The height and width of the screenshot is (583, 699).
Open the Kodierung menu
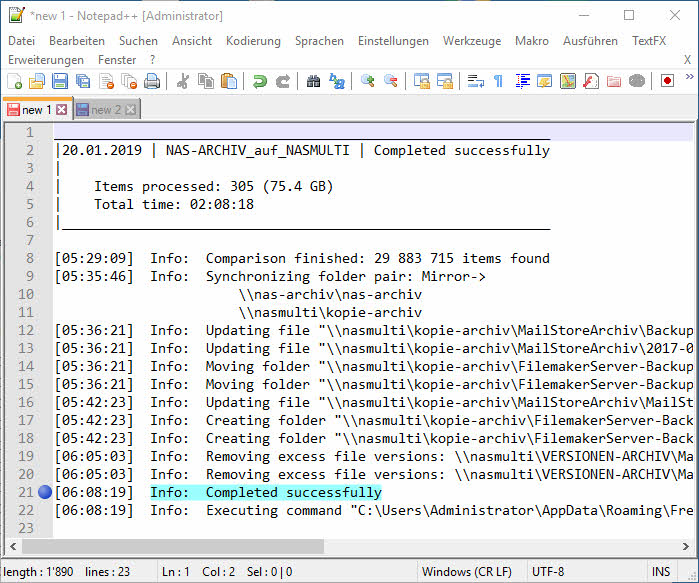coord(253,41)
